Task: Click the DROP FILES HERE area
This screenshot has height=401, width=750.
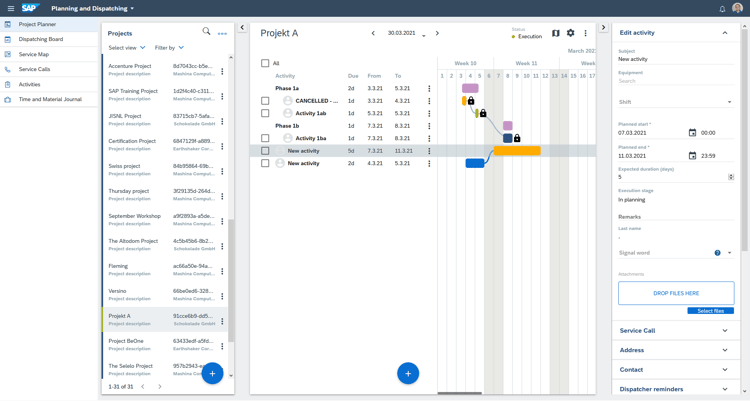Action: pos(676,293)
